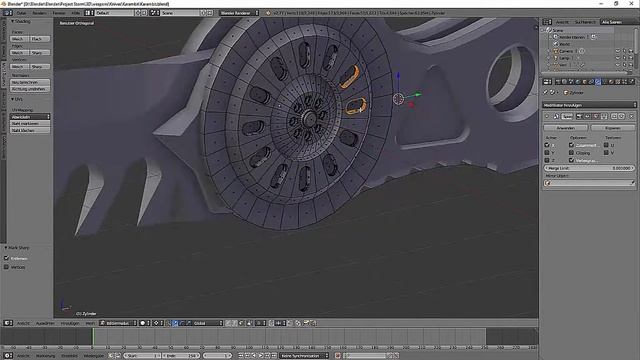640x360 pixels.
Task: Toggle the auto keyframe record button
Action: click(x=338, y=356)
